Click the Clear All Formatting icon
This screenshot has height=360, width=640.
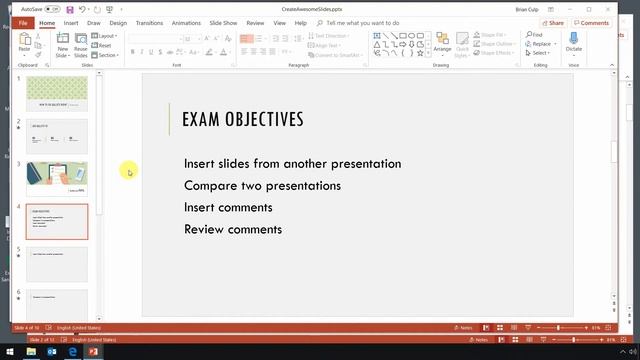[x=228, y=39]
